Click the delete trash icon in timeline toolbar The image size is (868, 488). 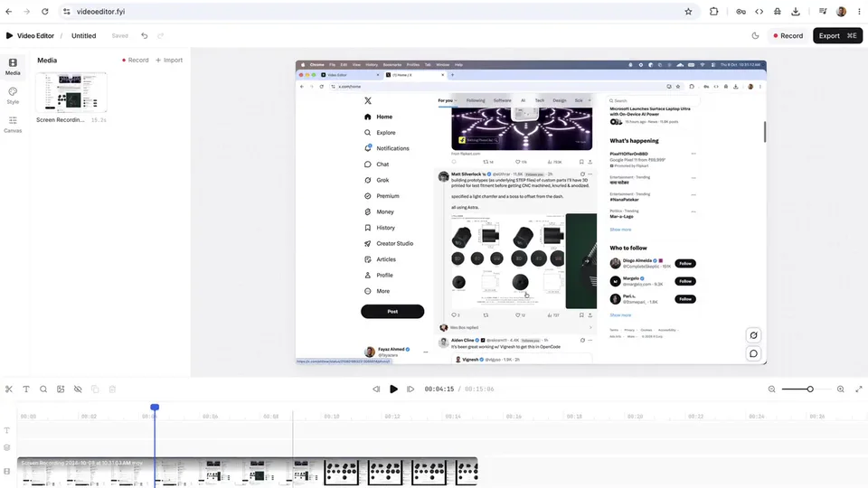112,389
